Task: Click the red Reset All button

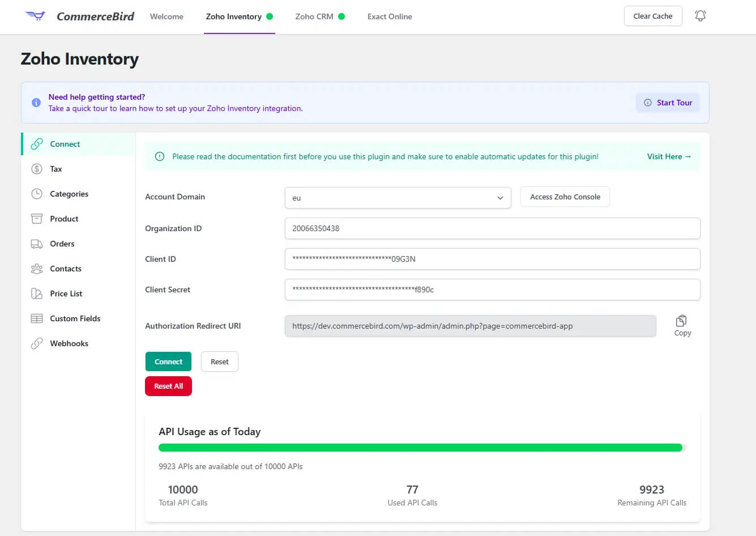Action: 168,386
